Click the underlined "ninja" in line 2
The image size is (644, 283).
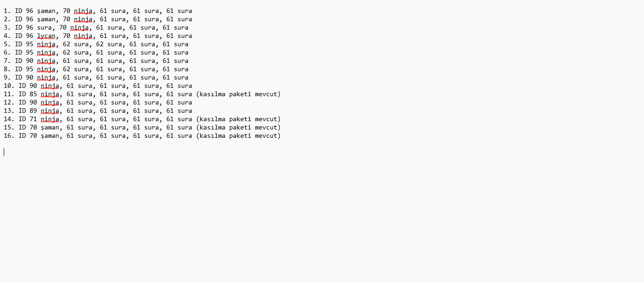[x=83, y=19]
